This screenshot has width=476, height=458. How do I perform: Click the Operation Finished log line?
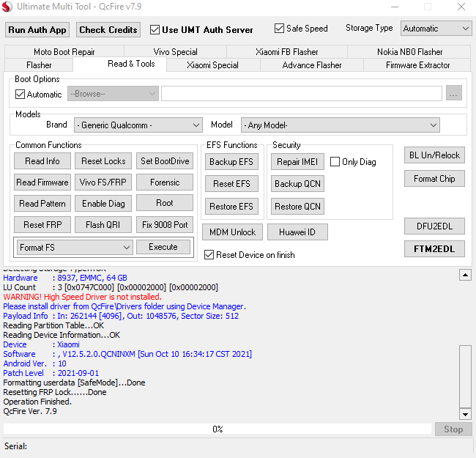37,402
